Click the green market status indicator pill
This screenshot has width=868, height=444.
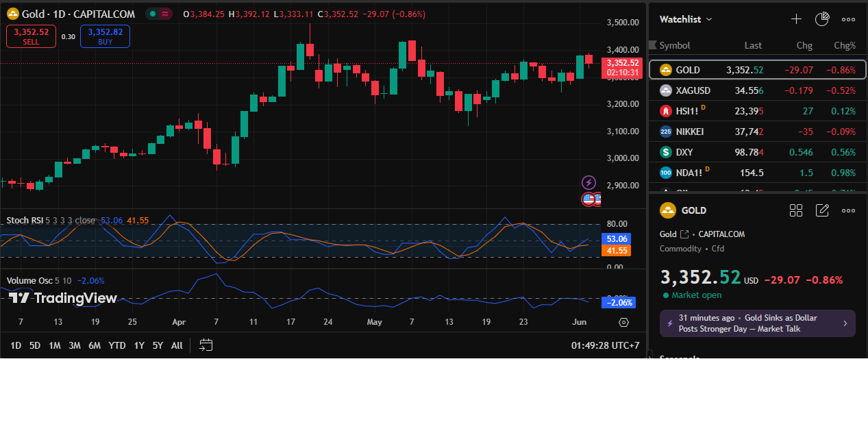click(159, 14)
